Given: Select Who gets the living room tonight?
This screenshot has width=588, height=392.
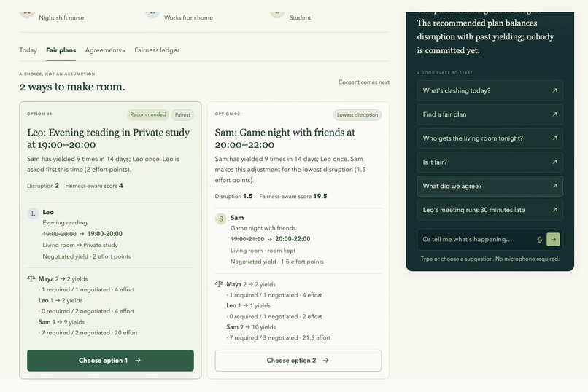Looking at the screenshot, I should (x=490, y=138).
